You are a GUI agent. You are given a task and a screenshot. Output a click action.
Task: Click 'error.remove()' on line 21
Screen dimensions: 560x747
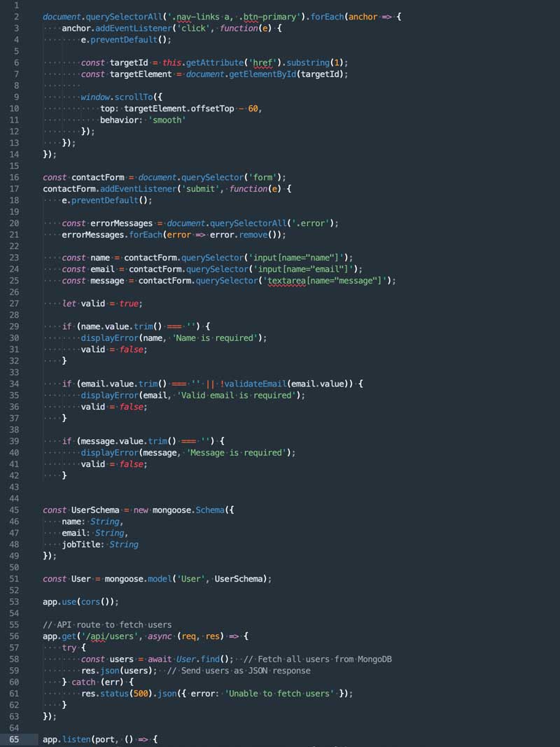coord(245,235)
